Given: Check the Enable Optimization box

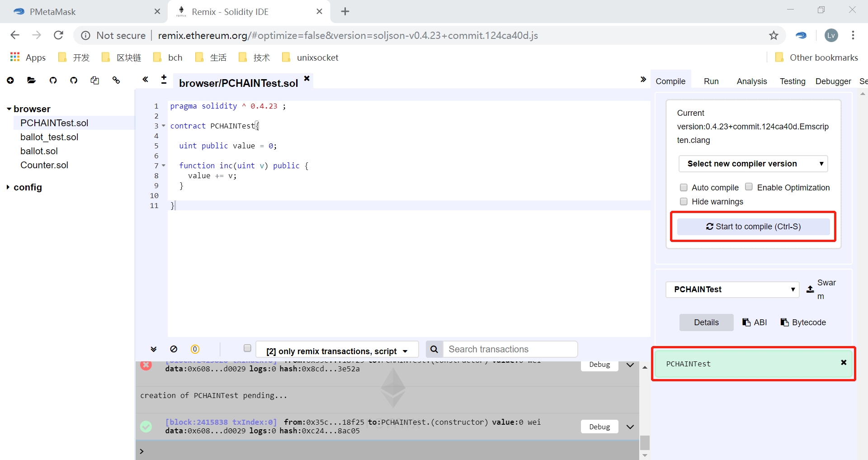Looking at the screenshot, I should point(749,187).
